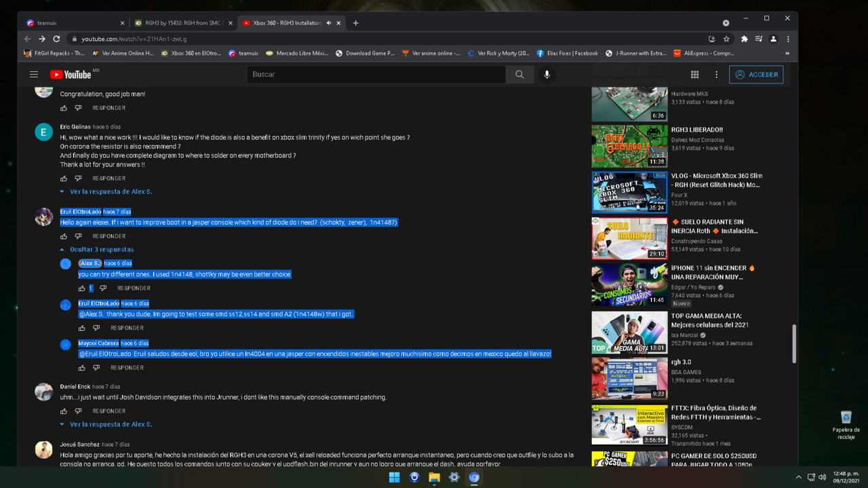Open Maycol Cabrera's profile name link

point(98,344)
